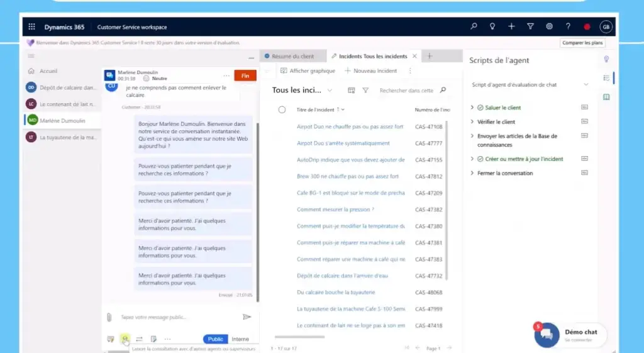Click Comparer les plans button
Image resolution: width=644 pixels, height=353 pixels.
point(582,43)
